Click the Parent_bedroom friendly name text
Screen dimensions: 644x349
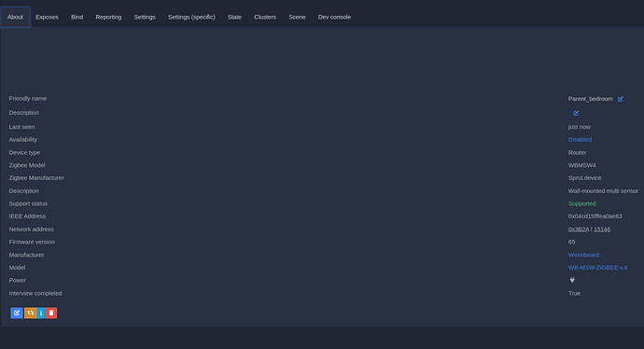coord(590,99)
